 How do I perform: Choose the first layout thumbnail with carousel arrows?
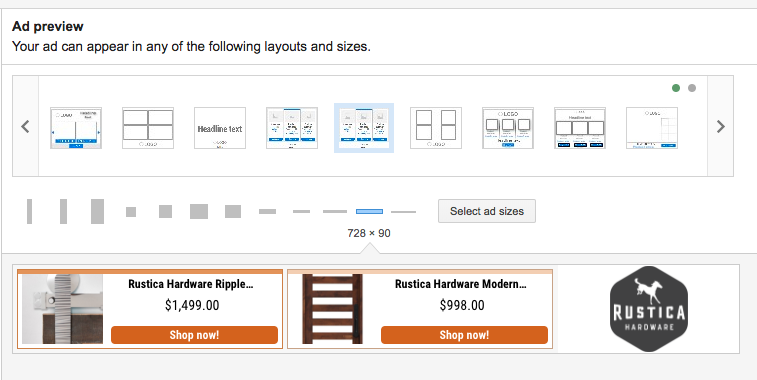point(76,128)
